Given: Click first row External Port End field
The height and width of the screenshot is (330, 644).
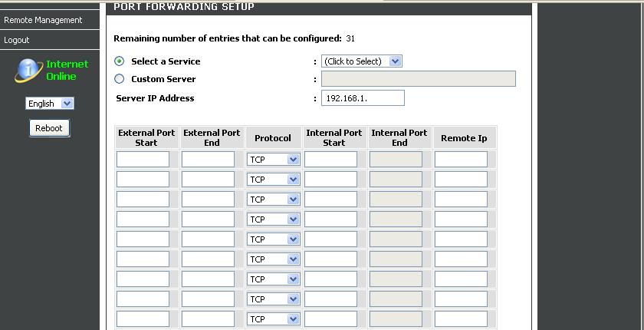Looking at the screenshot, I should point(209,160).
